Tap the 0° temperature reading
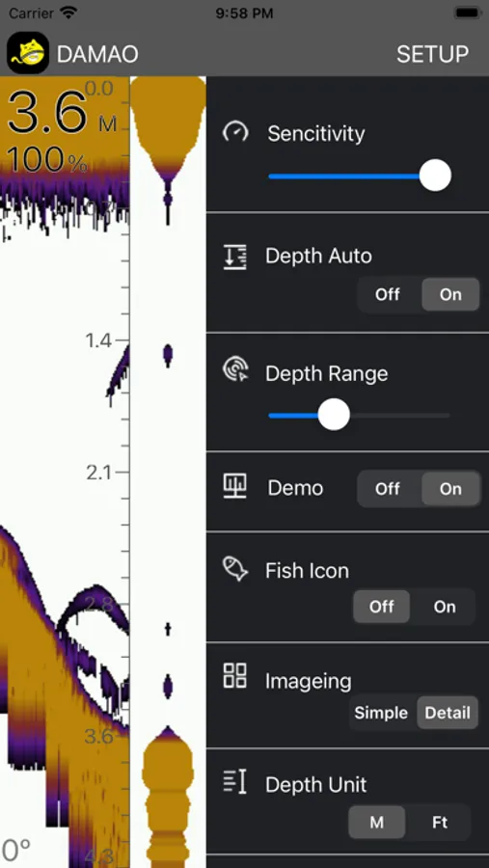 click(15, 851)
